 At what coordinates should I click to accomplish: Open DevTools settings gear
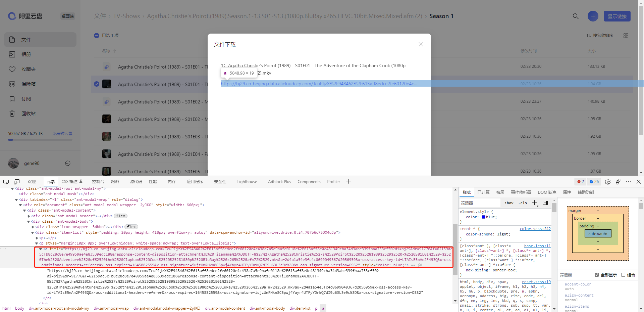[x=608, y=182]
